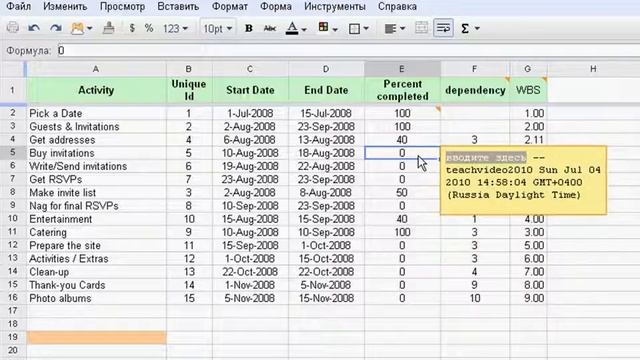Click the Activity header cell

click(x=96, y=90)
